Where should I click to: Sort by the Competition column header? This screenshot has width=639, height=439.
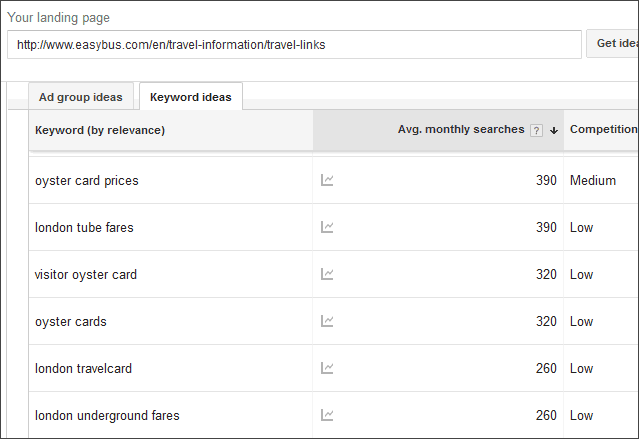click(604, 129)
